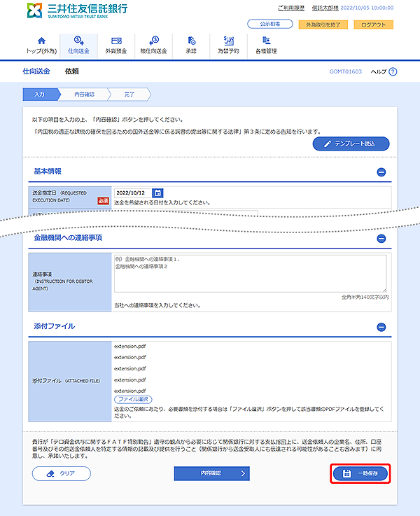
Task: Click the 入力 step tab
Action: [40, 95]
